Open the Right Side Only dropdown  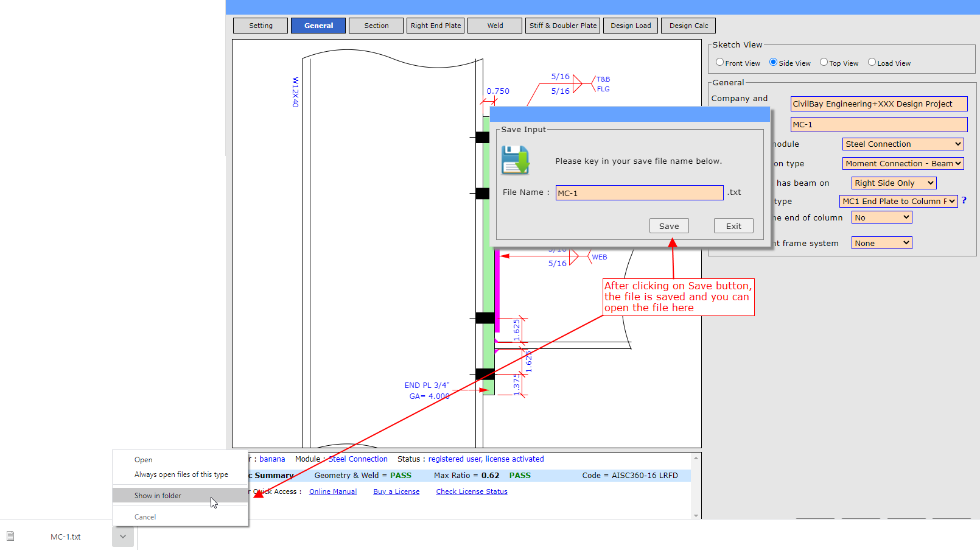[x=893, y=183]
